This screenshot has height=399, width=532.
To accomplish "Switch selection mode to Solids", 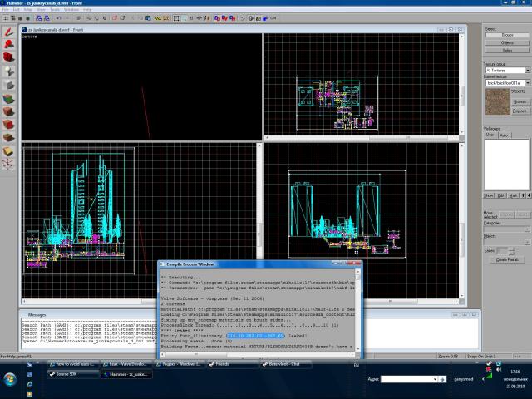I will pyautogui.click(x=506, y=48).
